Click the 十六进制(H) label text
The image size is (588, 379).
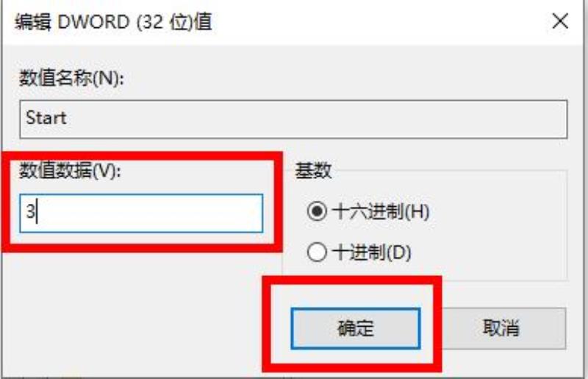(x=381, y=211)
